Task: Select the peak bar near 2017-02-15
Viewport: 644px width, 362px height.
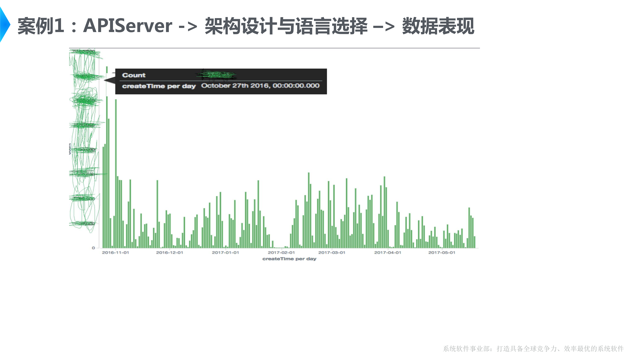Action: coord(308,200)
